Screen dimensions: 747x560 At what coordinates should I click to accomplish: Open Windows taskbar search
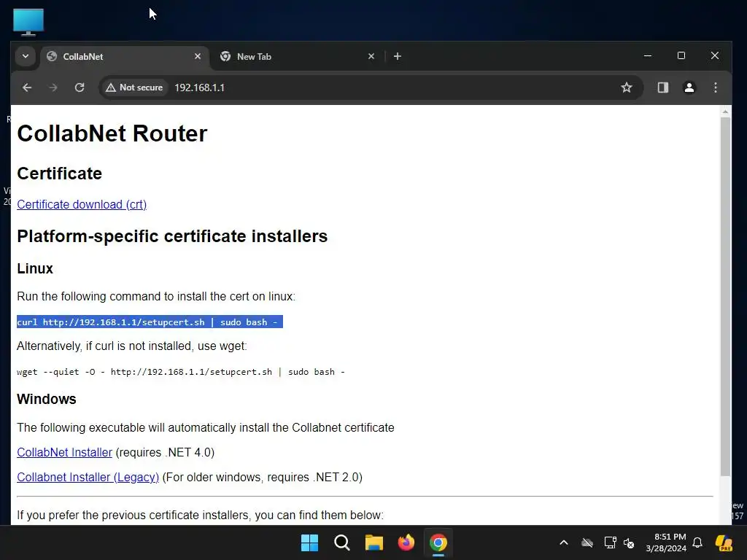[x=342, y=542]
